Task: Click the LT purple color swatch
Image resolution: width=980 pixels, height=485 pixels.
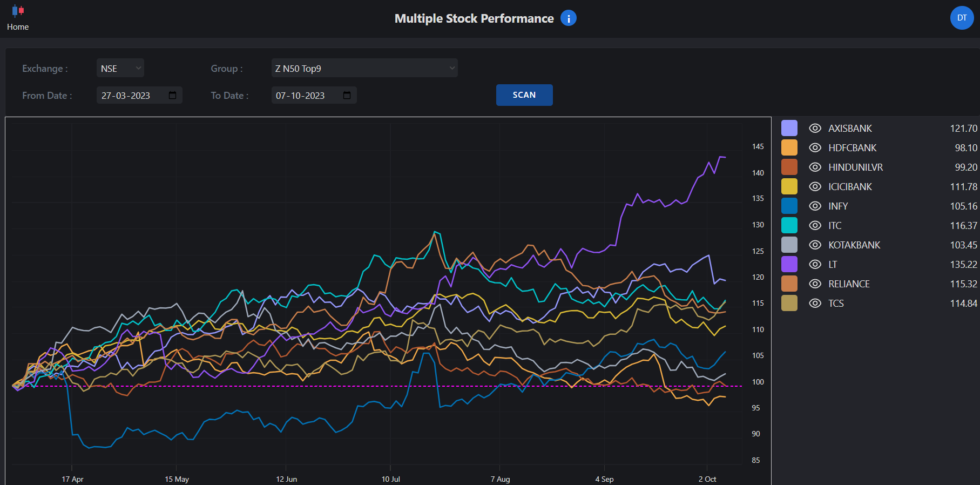Action: 789,264
